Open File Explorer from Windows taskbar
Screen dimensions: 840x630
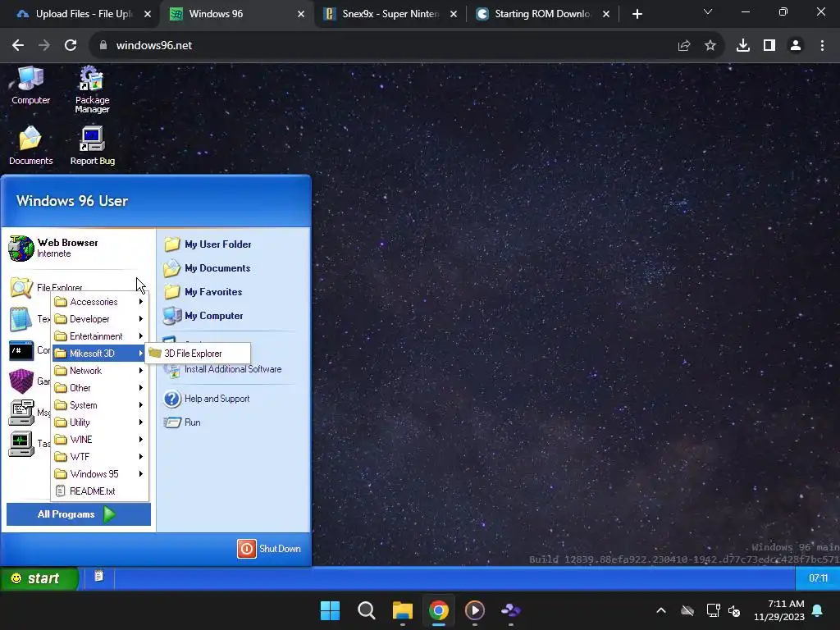point(402,610)
